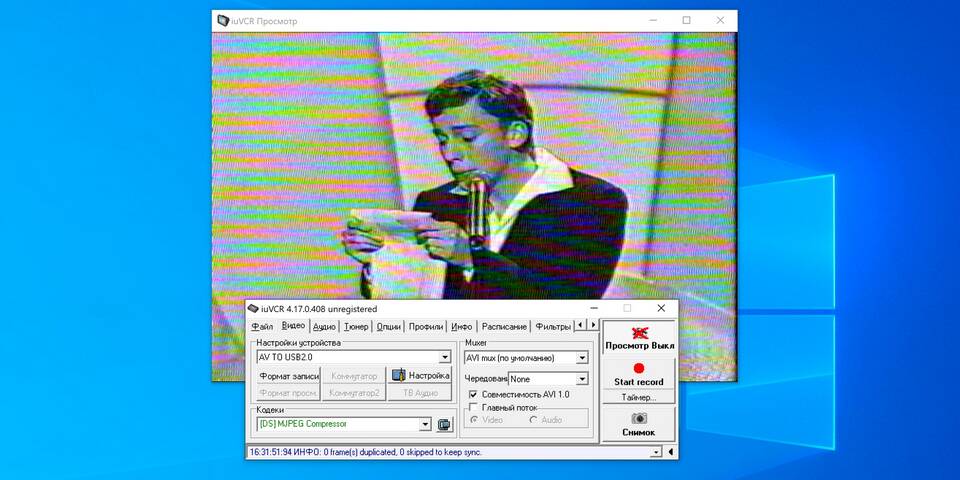
Task: Open the Опции tab
Action: (388, 327)
